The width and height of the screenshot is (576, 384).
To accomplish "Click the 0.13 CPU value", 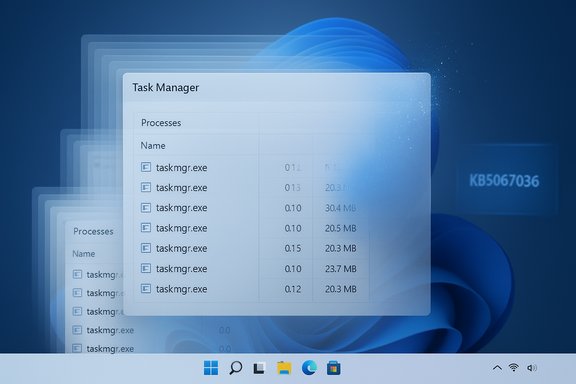I will [x=293, y=188].
